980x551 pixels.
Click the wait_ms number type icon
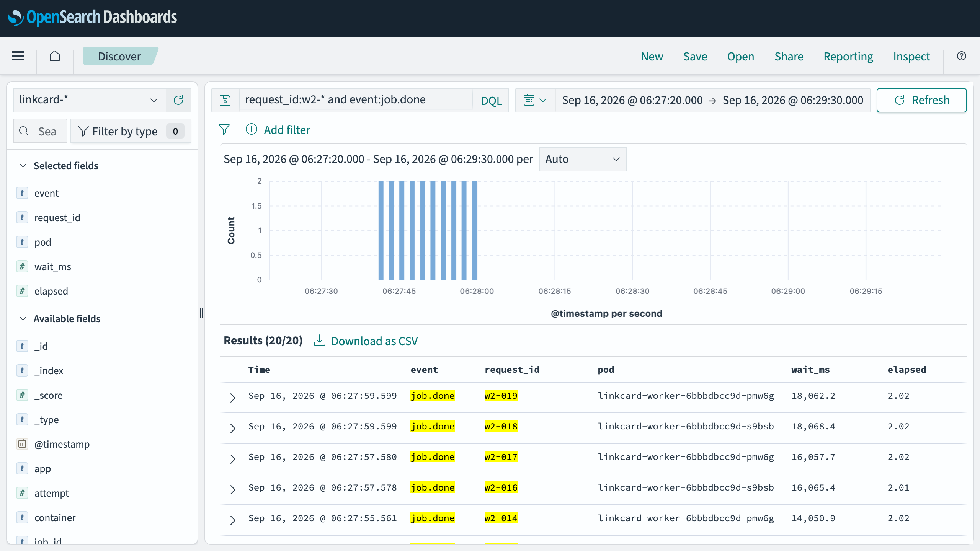[22, 266]
